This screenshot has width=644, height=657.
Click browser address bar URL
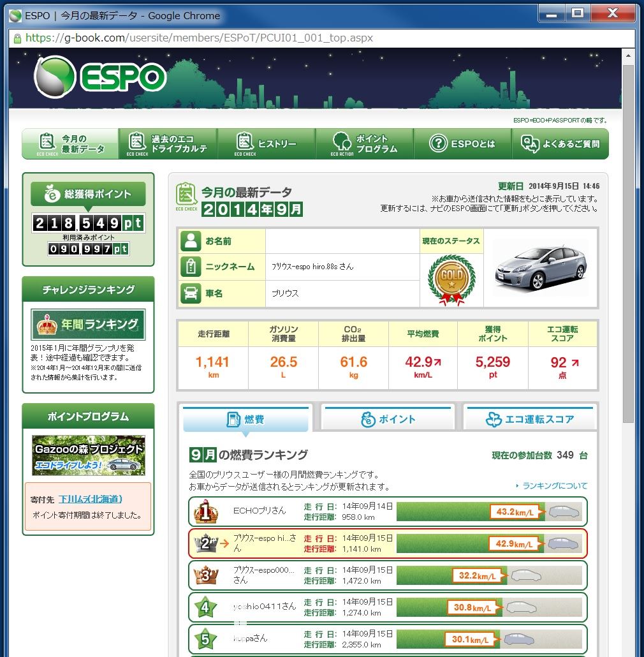point(199,38)
